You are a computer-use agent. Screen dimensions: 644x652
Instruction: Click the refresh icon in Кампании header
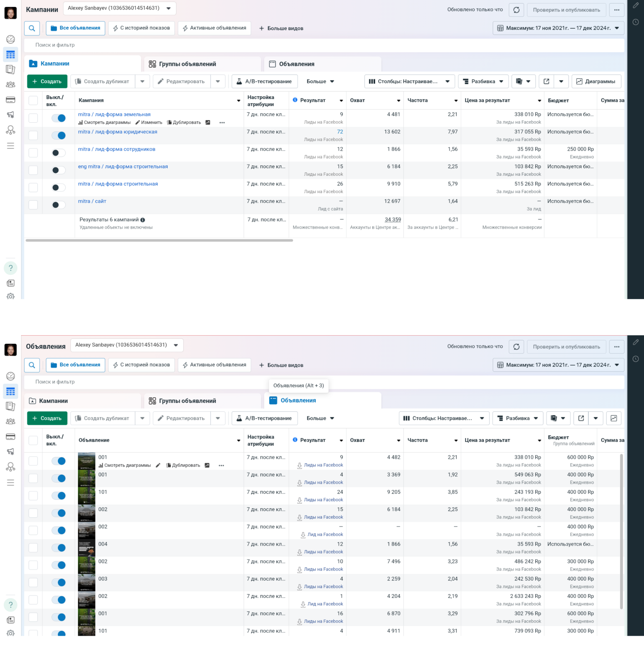pos(516,10)
